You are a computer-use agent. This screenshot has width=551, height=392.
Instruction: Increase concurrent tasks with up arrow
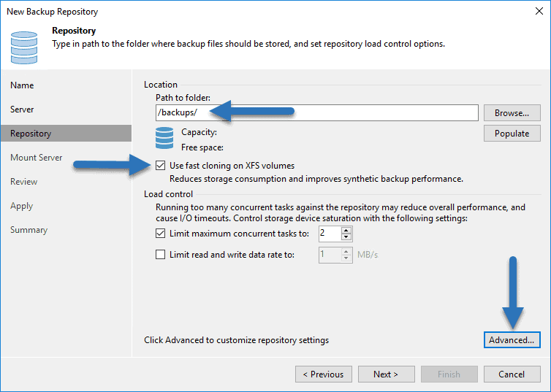[346, 230]
